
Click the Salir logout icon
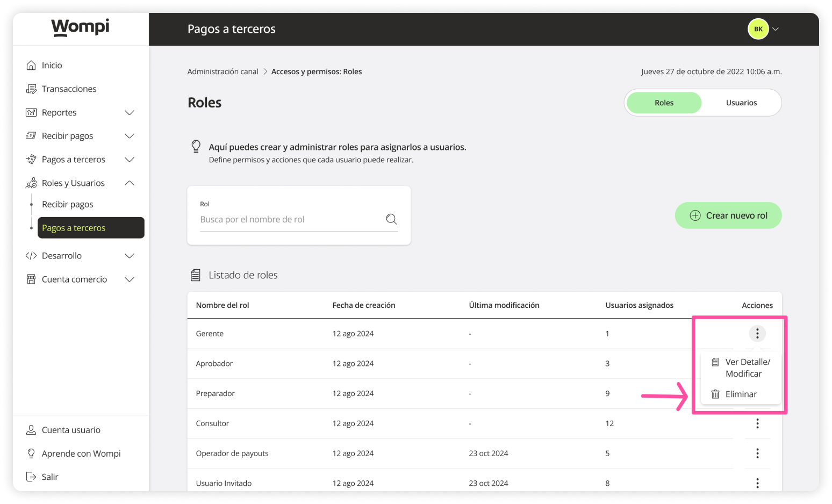31,477
